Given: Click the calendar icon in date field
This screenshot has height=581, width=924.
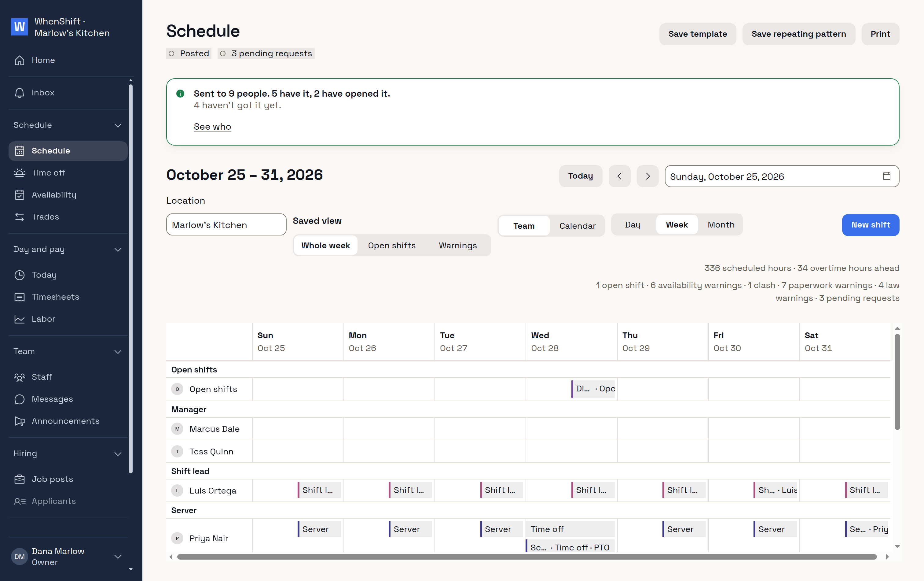Looking at the screenshot, I should (x=886, y=176).
